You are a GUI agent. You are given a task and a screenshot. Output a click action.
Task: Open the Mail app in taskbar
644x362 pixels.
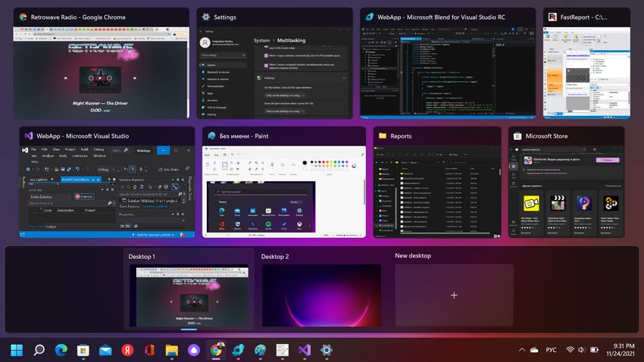[105, 350]
